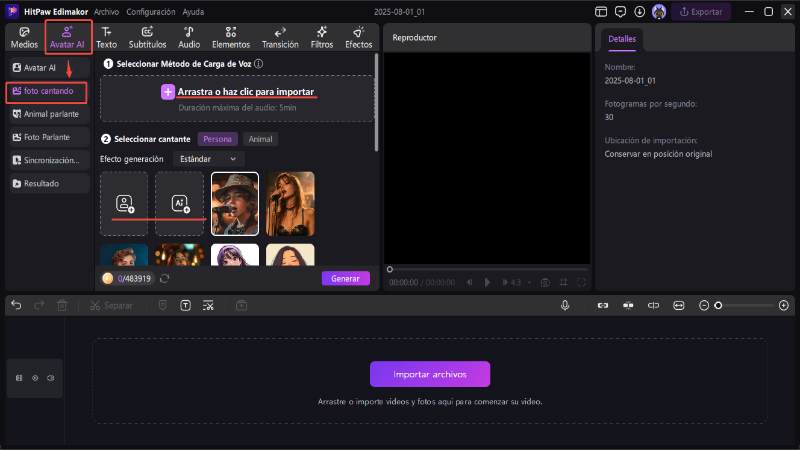Select Avatar AI in the sidebar
Viewport: 800px width, 450px height.
click(x=48, y=67)
